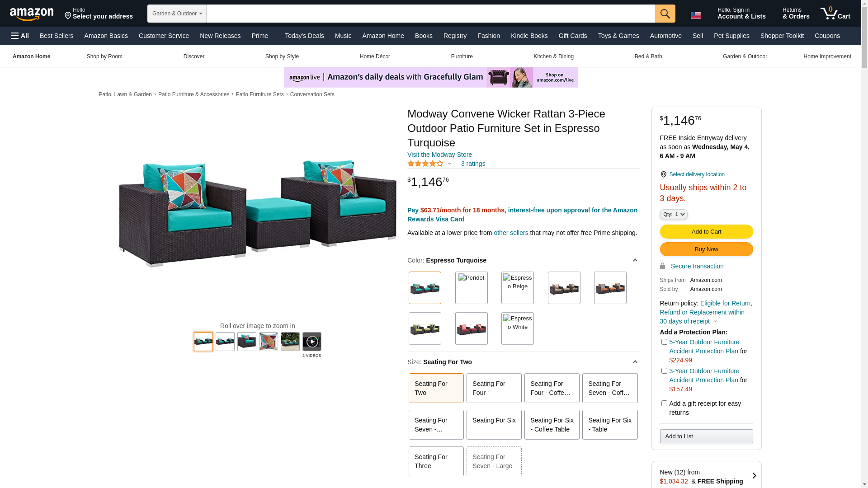Check the 3-Year Protection Plan checkbox
Image resolution: width=868 pixels, height=488 pixels.
pyautogui.click(x=664, y=371)
